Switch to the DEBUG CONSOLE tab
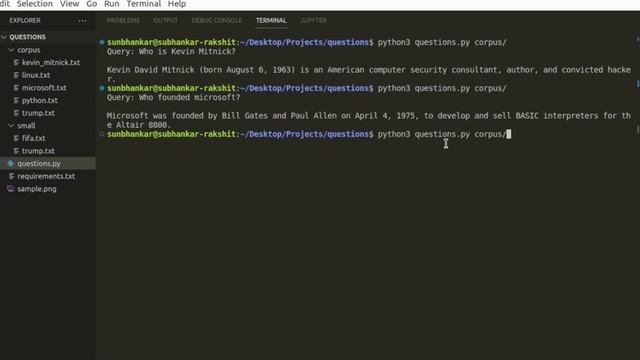Image resolution: width=640 pixels, height=360 pixels. [x=217, y=20]
